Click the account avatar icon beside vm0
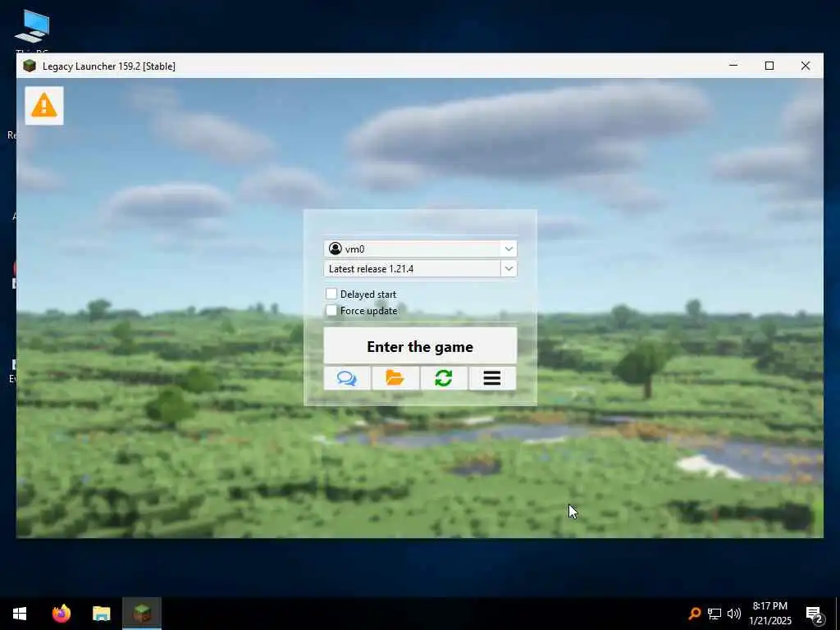The height and width of the screenshot is (630, 840). pyautogui.click(x=336, y=249)
